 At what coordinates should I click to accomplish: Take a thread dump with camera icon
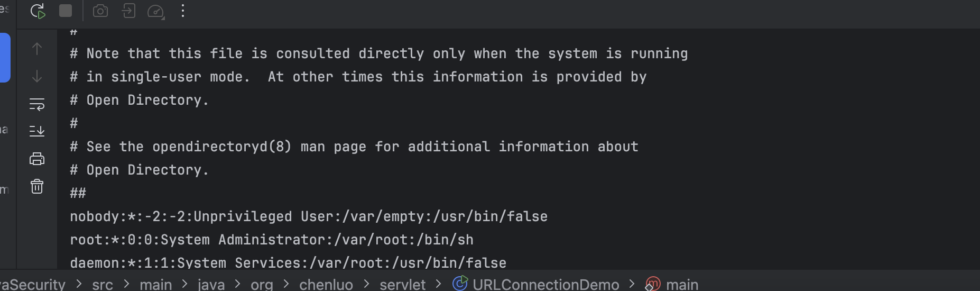coord(100,11)
